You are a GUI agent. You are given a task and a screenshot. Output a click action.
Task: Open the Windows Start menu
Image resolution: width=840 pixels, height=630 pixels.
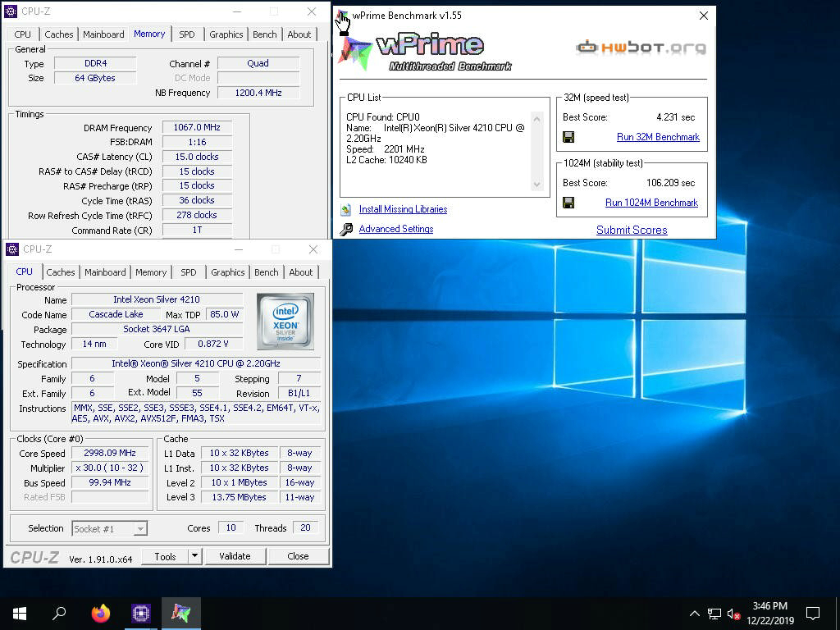coord(20,614)
